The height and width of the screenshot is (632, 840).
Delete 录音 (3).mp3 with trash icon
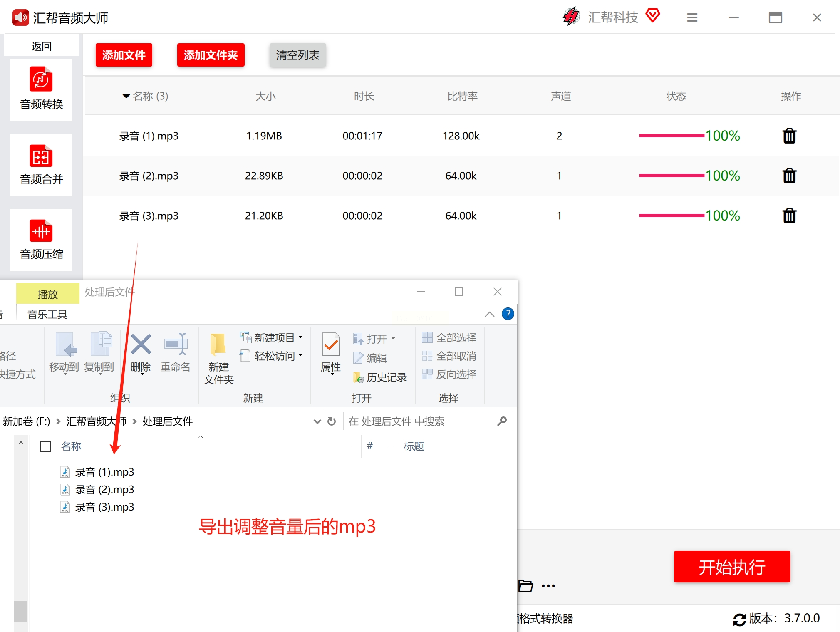pyautogui.click(x=789, y=216)
